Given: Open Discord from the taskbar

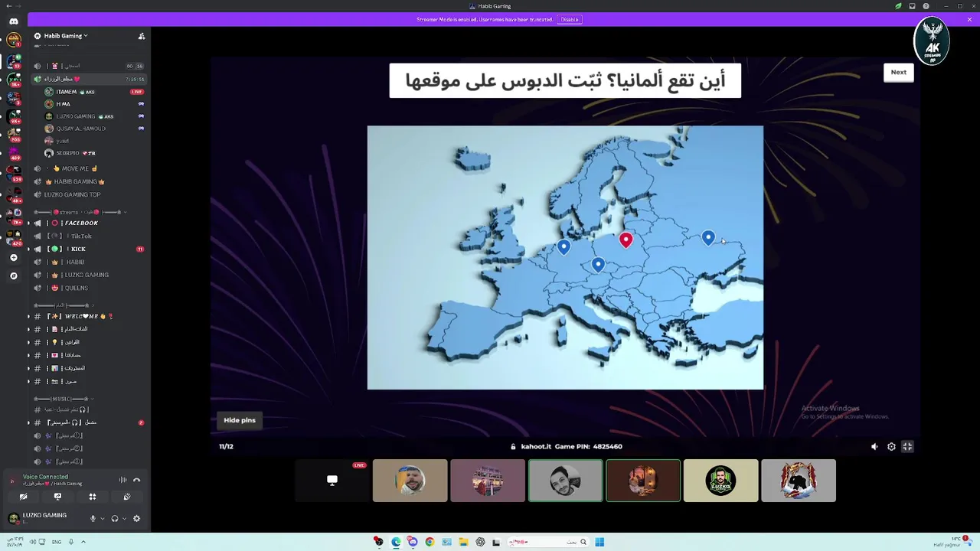Looking at the screenshot, I should pyautogui.click(x=413, y=542).
